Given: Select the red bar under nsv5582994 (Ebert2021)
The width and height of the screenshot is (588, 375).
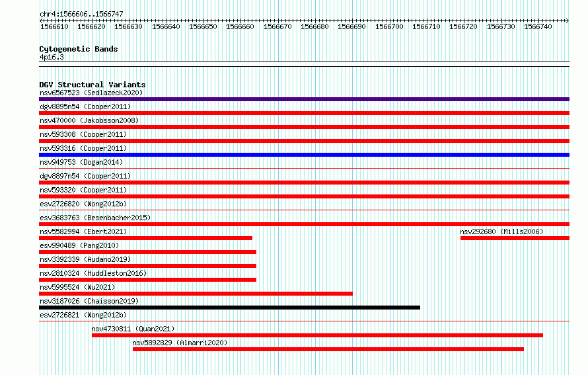Looking at the screenshot, I should [145, 238].
